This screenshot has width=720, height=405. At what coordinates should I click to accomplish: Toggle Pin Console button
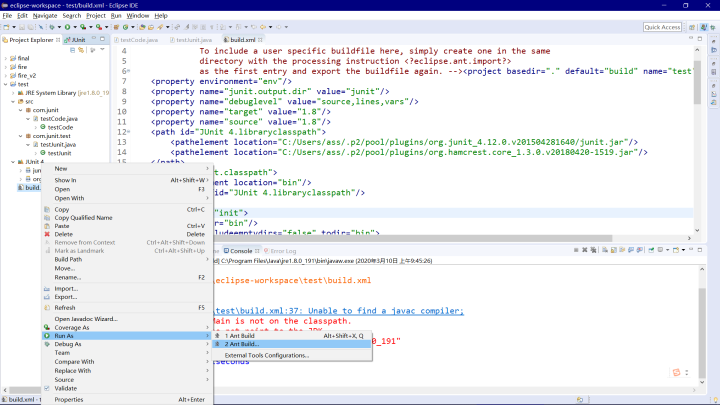pos(651,250)
